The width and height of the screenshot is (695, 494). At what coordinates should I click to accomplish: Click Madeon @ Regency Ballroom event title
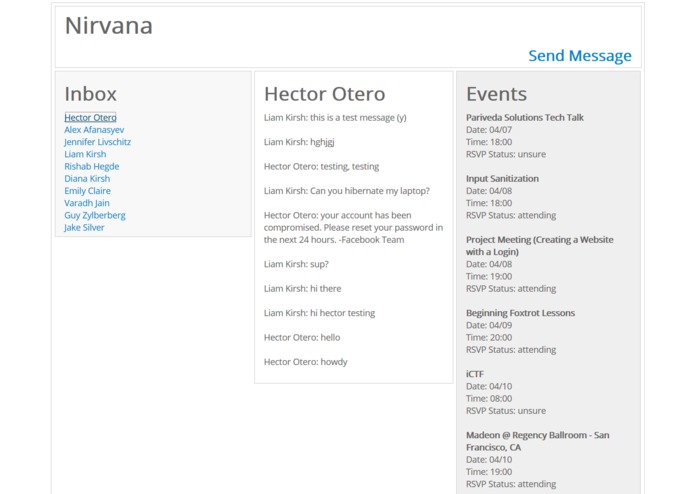[538, 441]
